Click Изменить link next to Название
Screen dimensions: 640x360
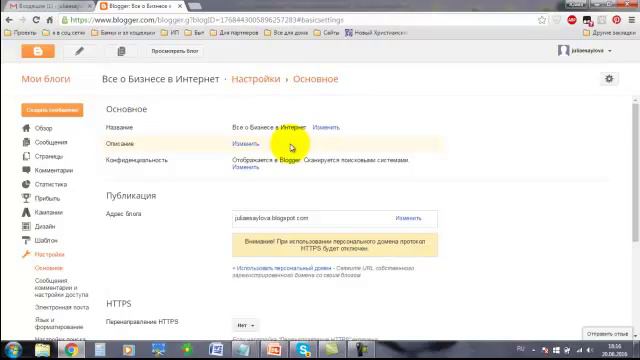[326, 127]
